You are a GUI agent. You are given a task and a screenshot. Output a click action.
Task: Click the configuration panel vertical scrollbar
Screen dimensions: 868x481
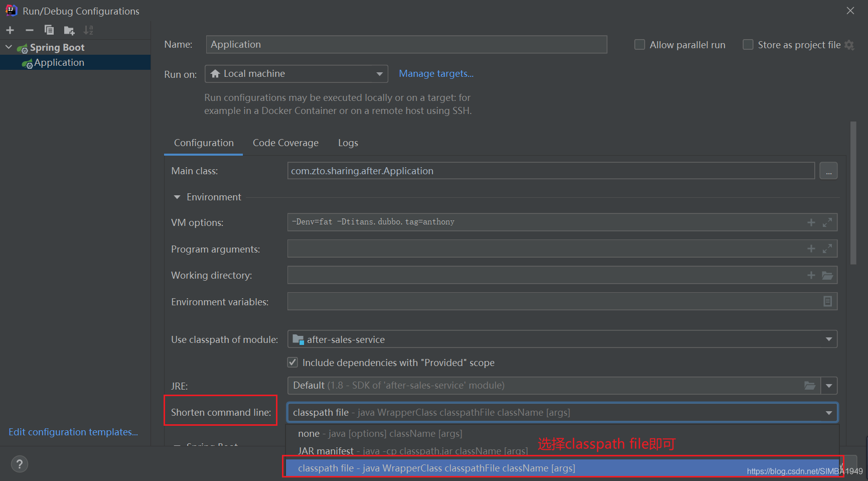coord(853,193)
